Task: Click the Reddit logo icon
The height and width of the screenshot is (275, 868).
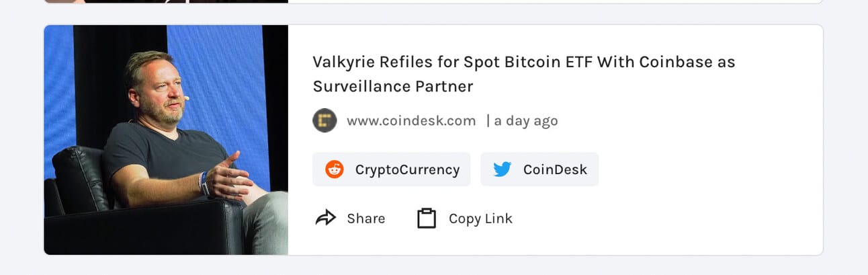Action: pos(335,169)
